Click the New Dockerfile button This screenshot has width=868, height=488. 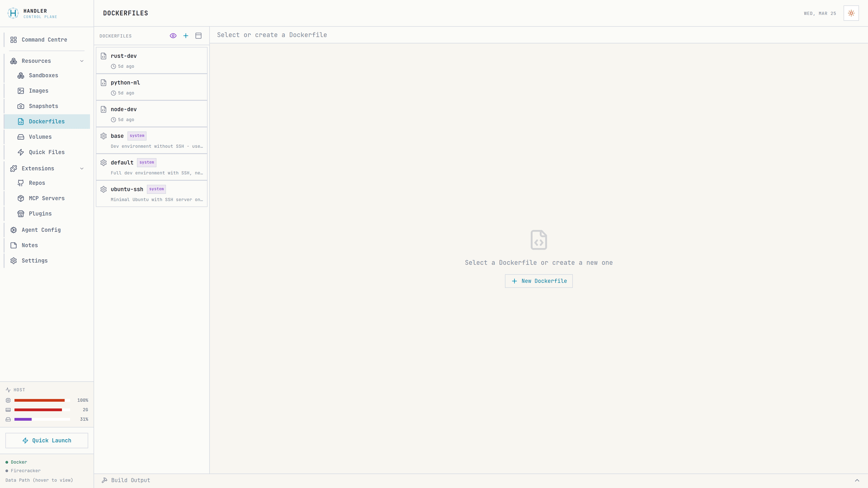coord(538,281)
